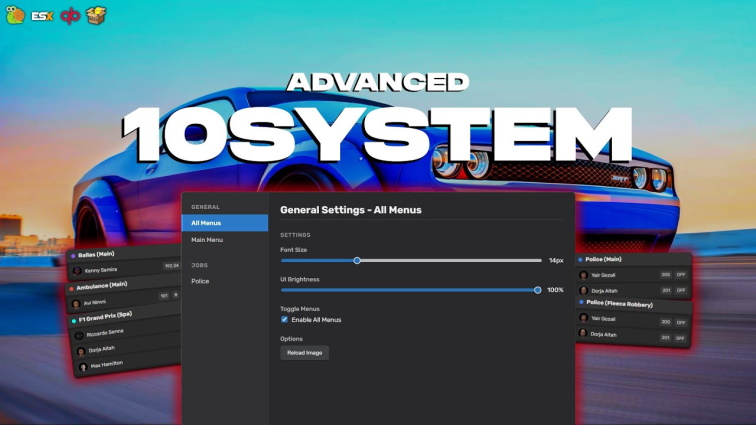Image resolution: width=756 pixels, height=425 pixels.
Task: Click the 101 badge beside Avi Nimni
Action: pyautogui.click(x=164, y=296)
